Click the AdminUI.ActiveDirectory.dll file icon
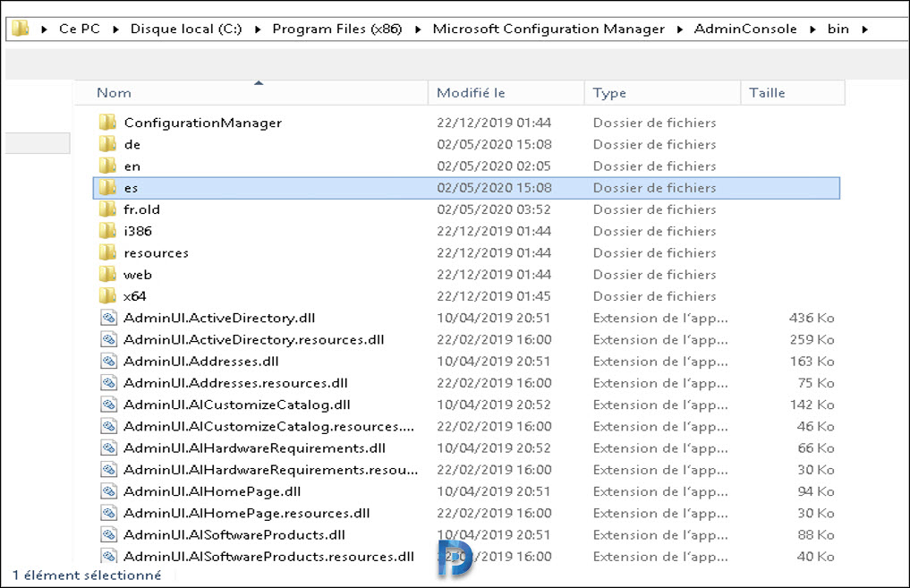 (x=108, y=318)
